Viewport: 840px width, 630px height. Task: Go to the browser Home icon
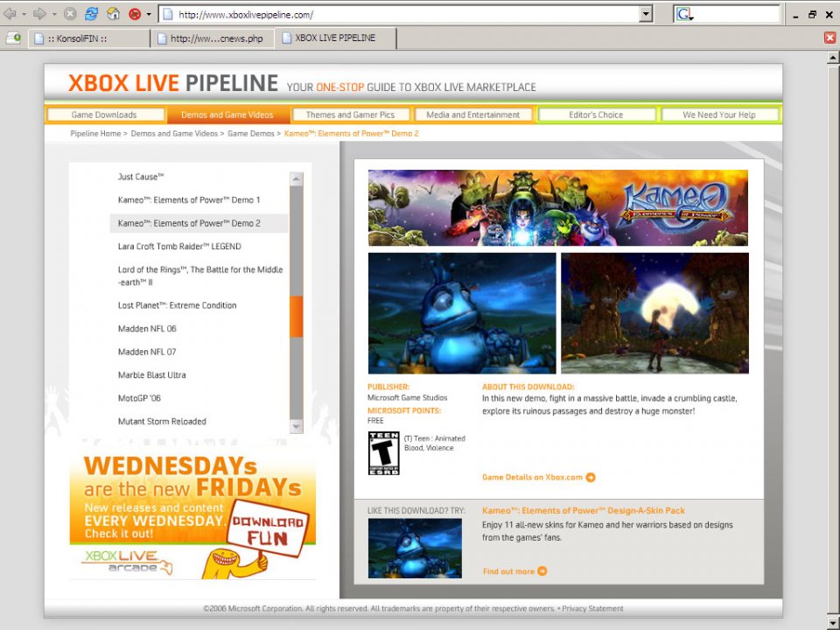(x=113, y=14)
